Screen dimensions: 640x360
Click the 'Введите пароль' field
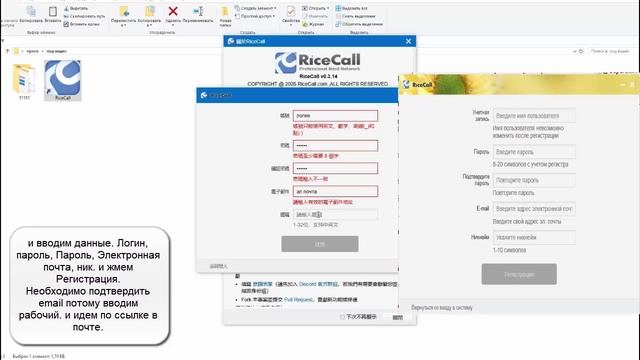click(534, 152)
